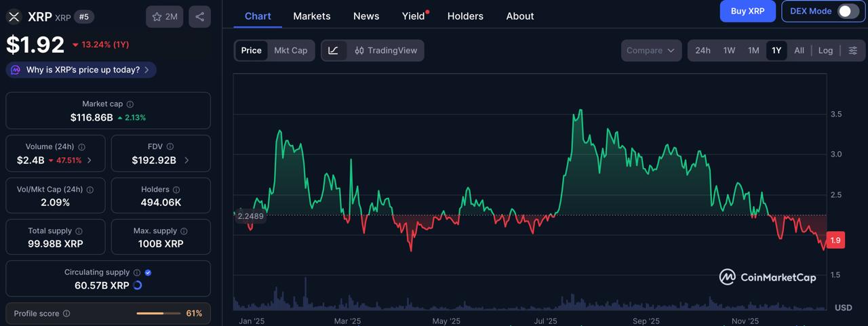868x326 pixels.
Task: Open the Markets tab
Action: click(x=312, y=16)
